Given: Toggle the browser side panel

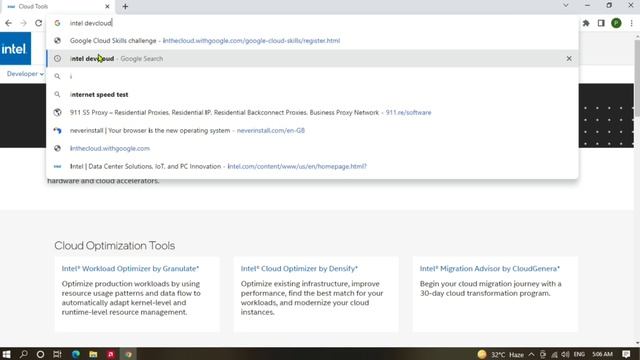Looking at the screenshot, I should [601, 23].
